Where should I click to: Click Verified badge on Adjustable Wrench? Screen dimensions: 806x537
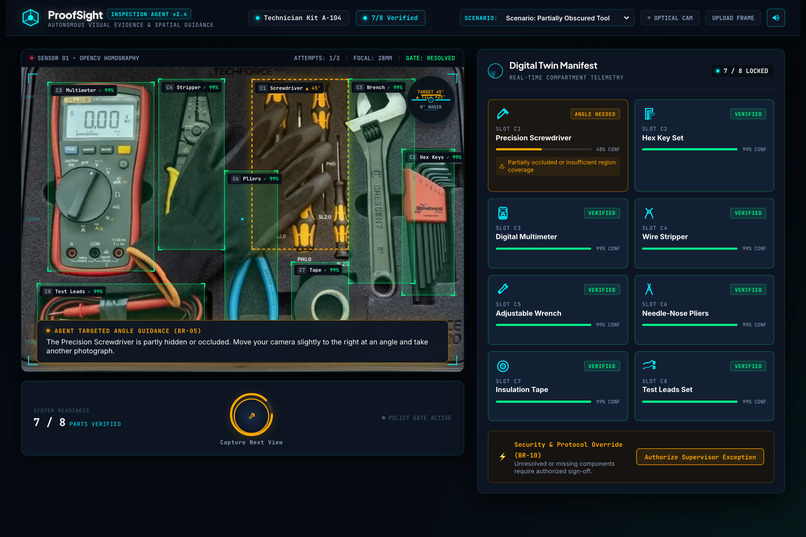coord(601,290)
